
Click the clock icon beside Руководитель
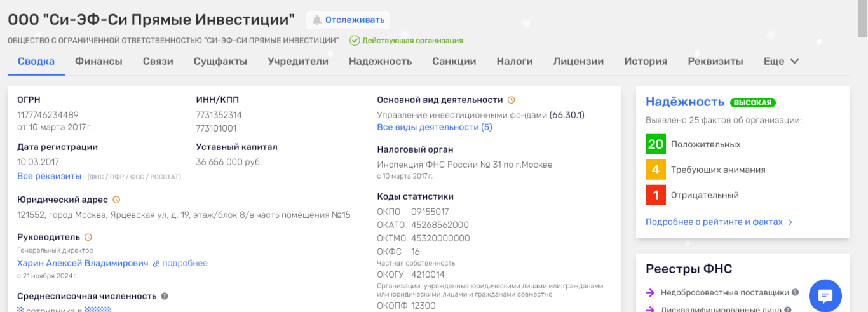point(88,237)
